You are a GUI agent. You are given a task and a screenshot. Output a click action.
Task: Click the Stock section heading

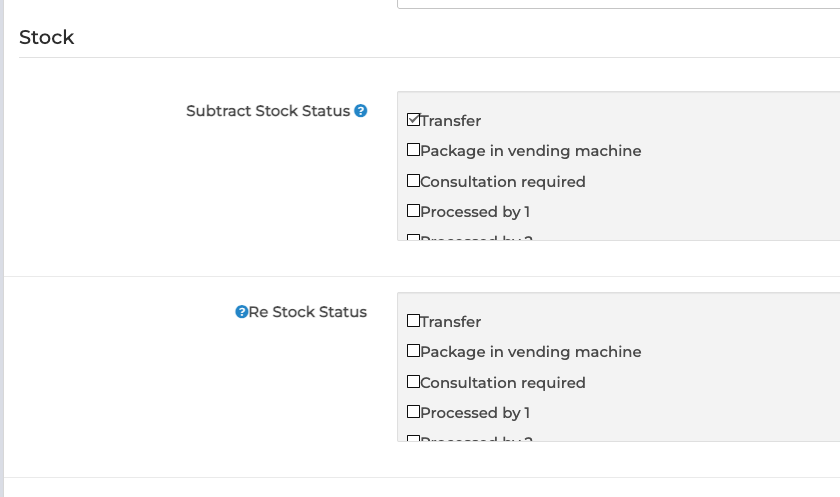click(47, 37)
